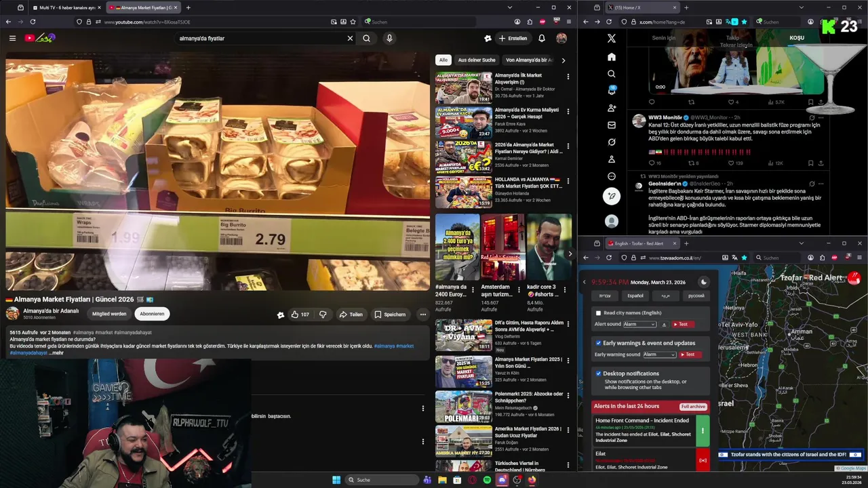Click in YouTube search field

coord(260,39)
